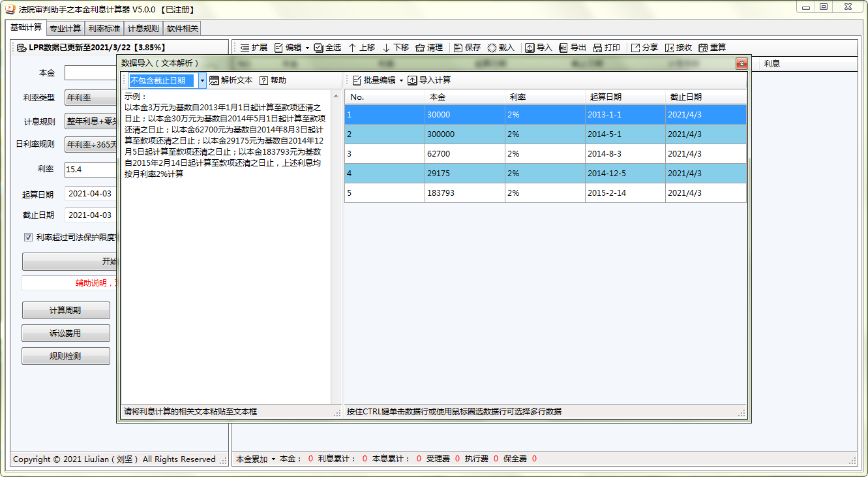This screenshot has width=868, height=477.
Task: Click the 规则检测 button
Action: point(66,356)
